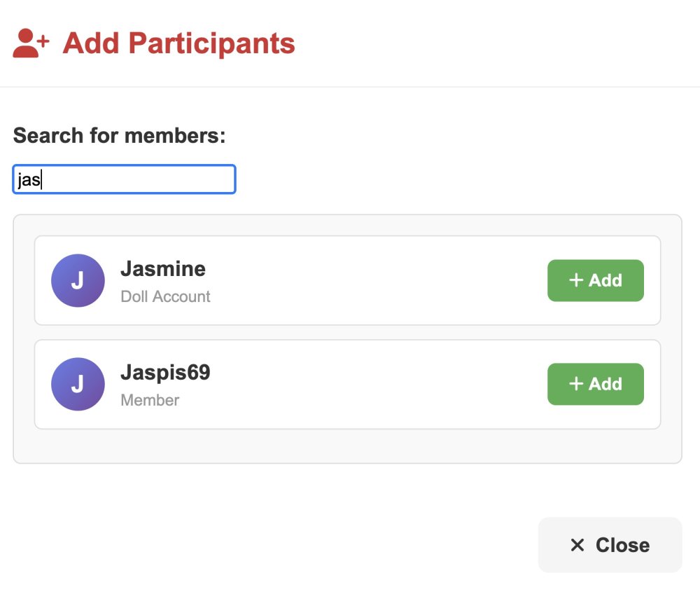Click the X icon in the Close button

[577, 545]
